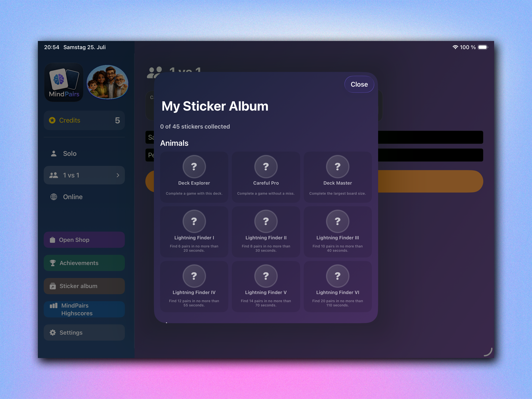Viewport: 532px width, 399px height.
Task: Open the Sticker album button
Action: click(84, 286)
